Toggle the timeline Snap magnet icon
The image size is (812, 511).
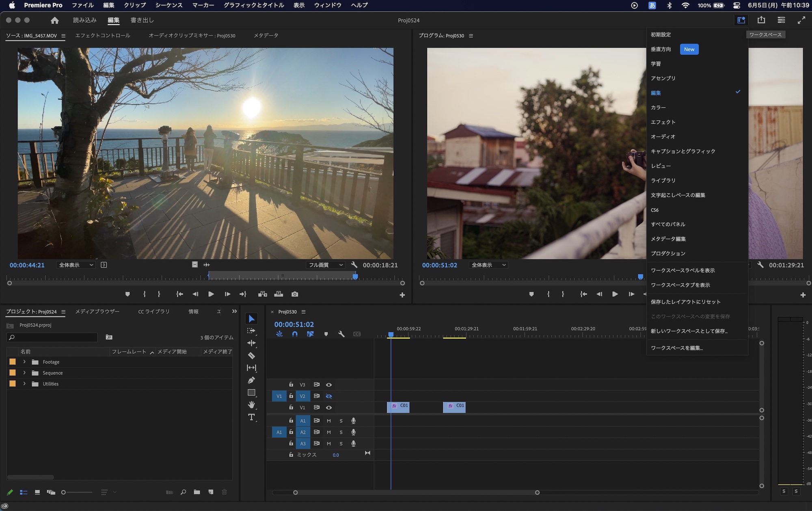pos(295,334)
